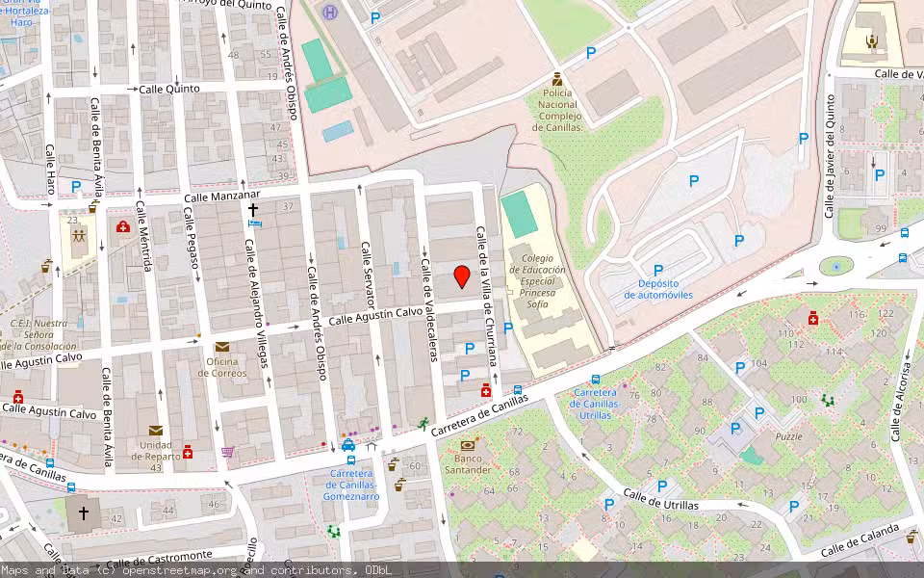The height and width of the screenshot is (578, 924).
Task: Select the parking icon on Calle de Javier del Quinto
Action: (x=803, y=139)
